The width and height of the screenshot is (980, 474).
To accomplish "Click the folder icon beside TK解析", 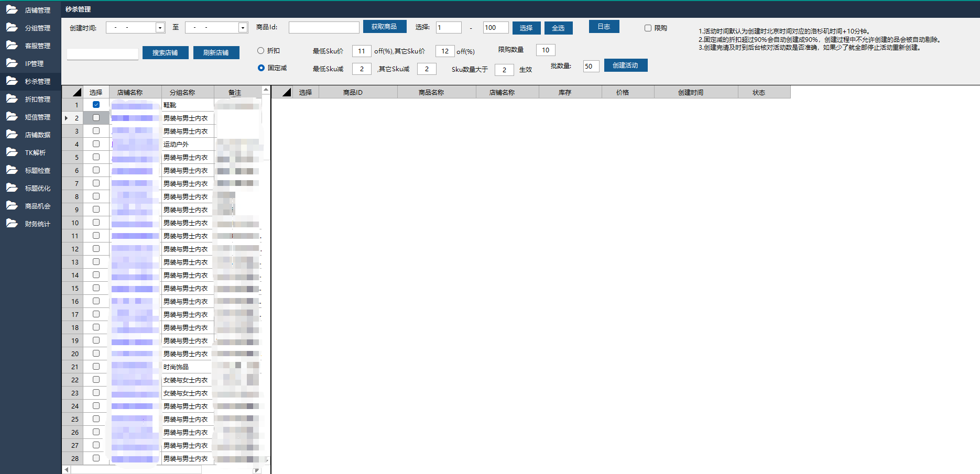I will point(12,152).
